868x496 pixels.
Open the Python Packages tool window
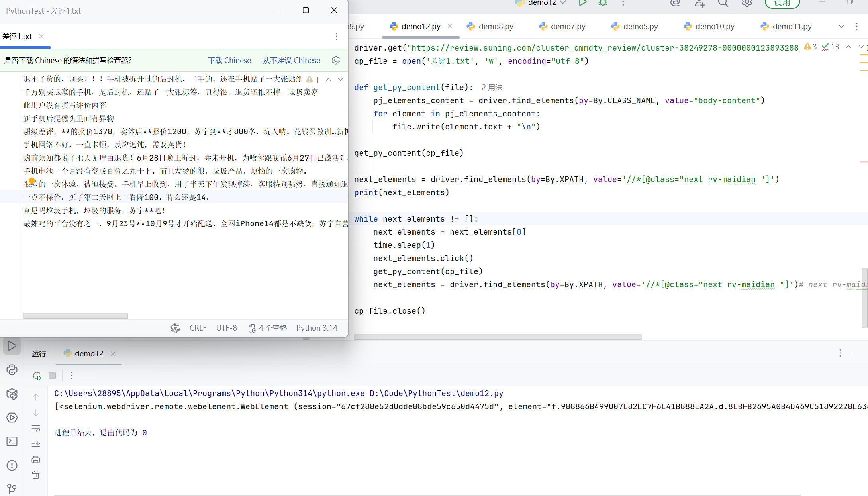tap(12, 394)
